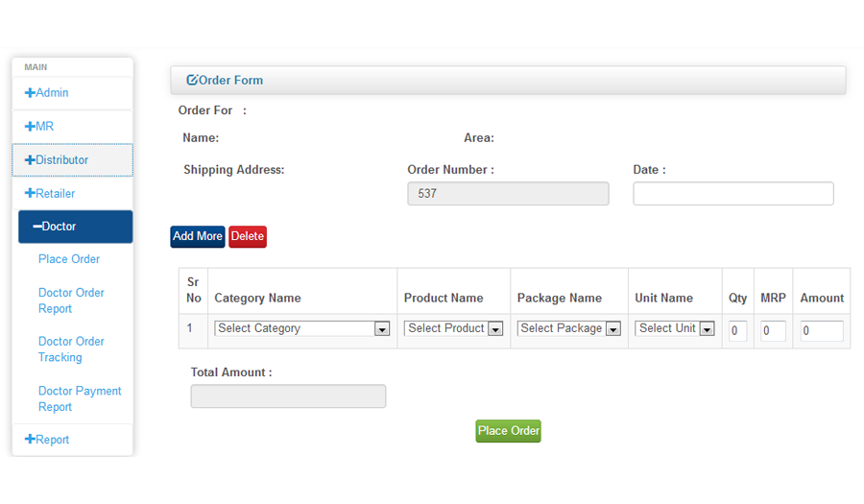Open the Select Package dropdown
864x504 pixels.
[x=569, y=329]
